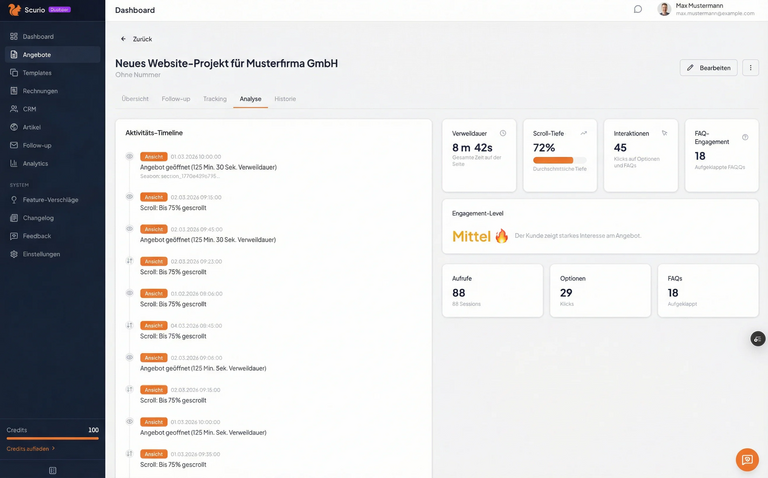768x478 pixels.
Task: Click the Scroll-Tiefe trend icon
Action: pyautogui.click(x=584, y=133)
